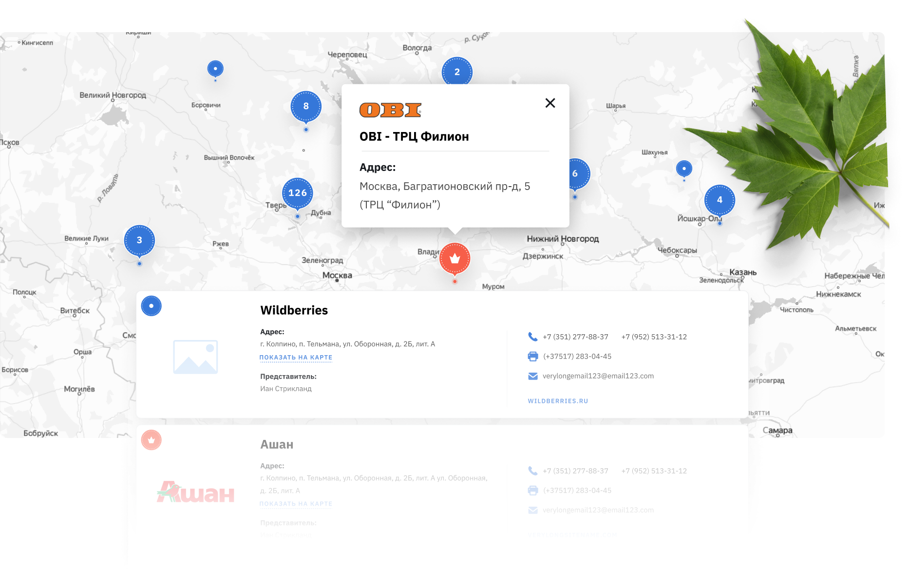Click the phone icon in Ашан card
This screenshot has width=910, height=588.
click(533, 471)
